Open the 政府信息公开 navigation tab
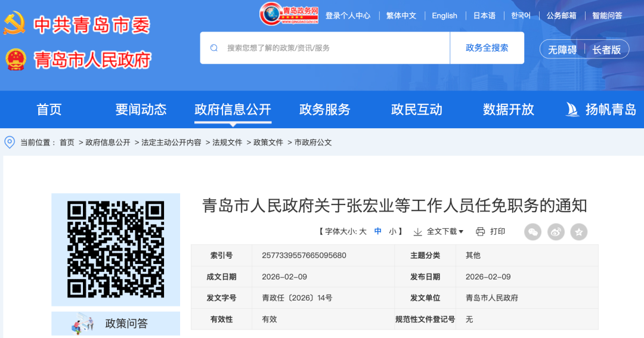Image resolution: width=644 pixels, height=338 pixels. pyautogui.click(x=233, y=110)
